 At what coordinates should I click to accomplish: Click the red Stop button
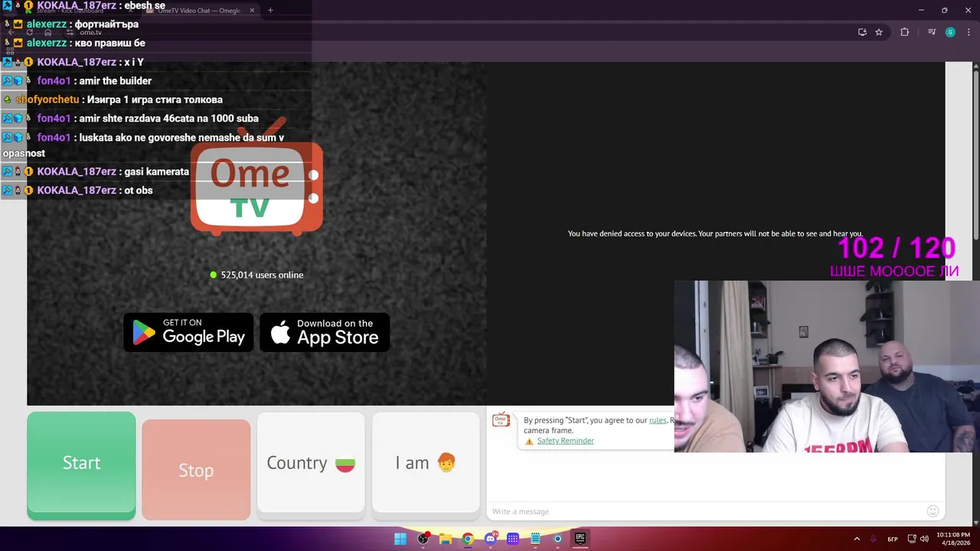[x=196, y=470]
